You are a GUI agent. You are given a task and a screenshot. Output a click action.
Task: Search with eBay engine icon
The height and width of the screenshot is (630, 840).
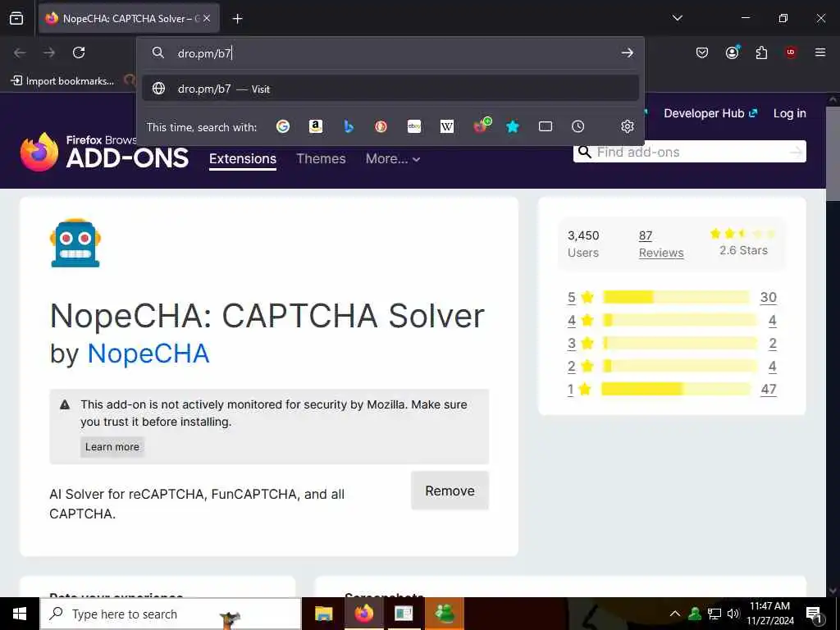point(414,126)
